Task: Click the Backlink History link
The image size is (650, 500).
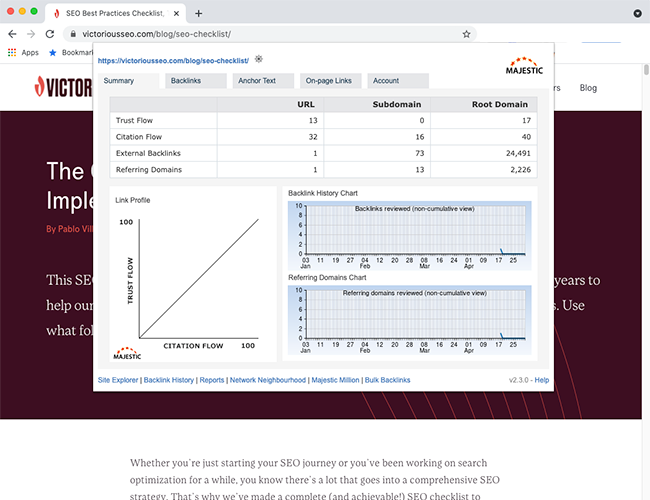Action: tap(168, 380)
